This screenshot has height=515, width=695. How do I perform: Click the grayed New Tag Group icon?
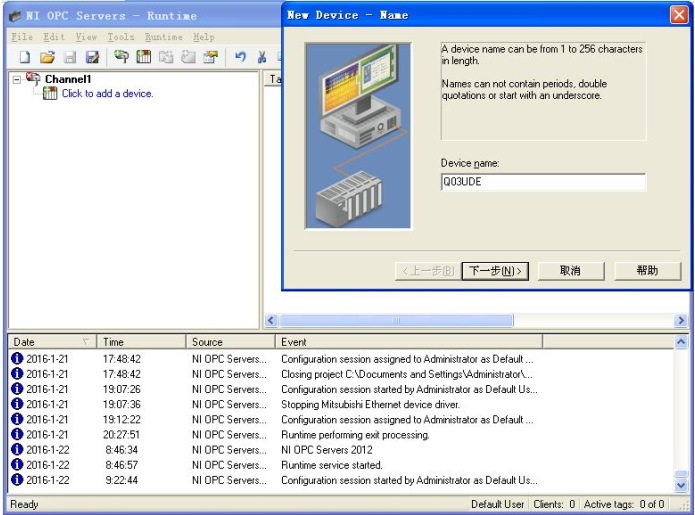[166, 57]
